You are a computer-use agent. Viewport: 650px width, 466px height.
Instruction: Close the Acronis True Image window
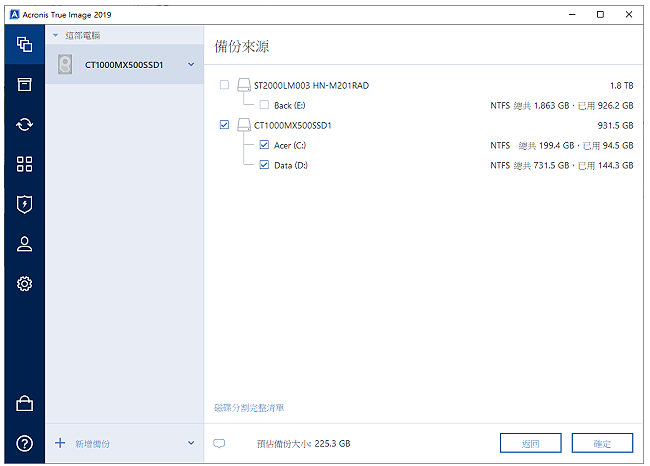[x=629, y=15]
